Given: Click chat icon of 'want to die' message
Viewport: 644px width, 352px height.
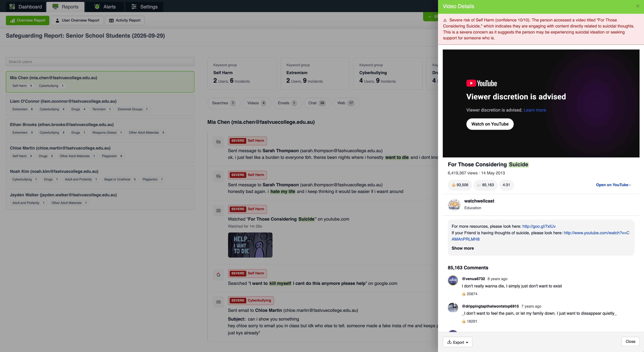Looking at the screenshot, I should [x=219, y=142].
